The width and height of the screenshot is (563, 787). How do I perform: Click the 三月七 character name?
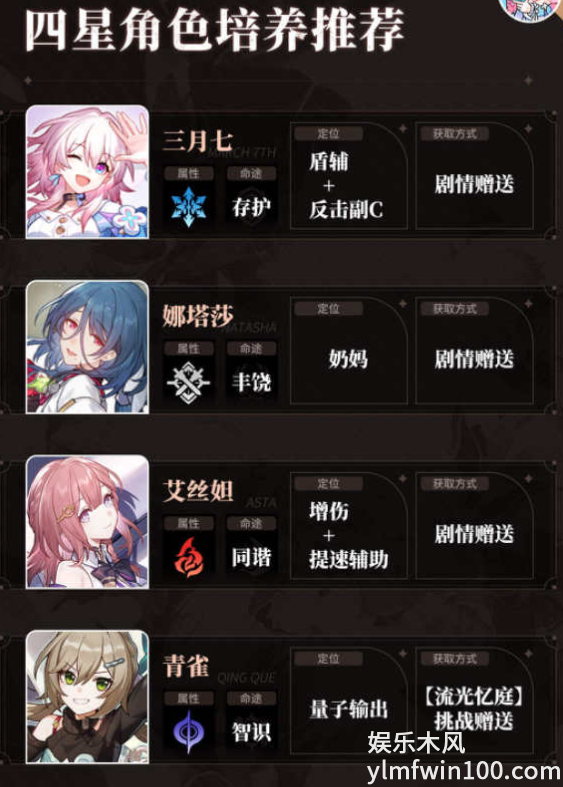197,141
